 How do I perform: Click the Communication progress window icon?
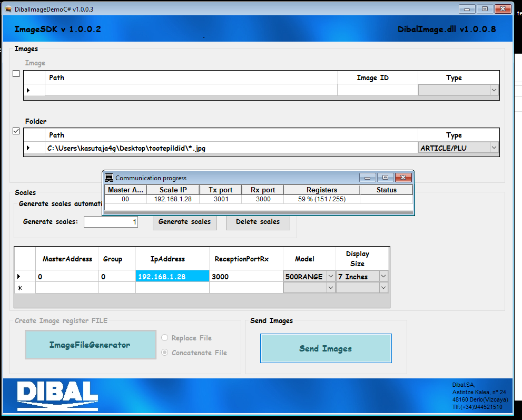click(x=109, y=178)
